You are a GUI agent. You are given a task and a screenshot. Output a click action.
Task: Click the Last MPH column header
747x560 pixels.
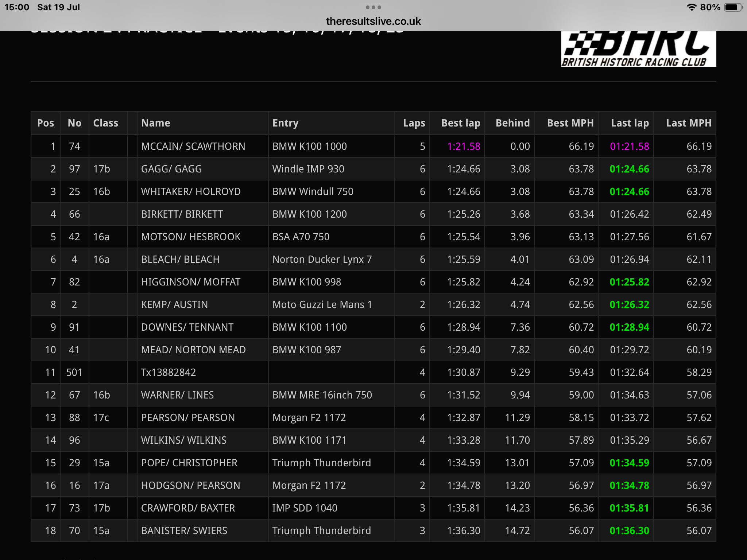click(x=685, y=123)
